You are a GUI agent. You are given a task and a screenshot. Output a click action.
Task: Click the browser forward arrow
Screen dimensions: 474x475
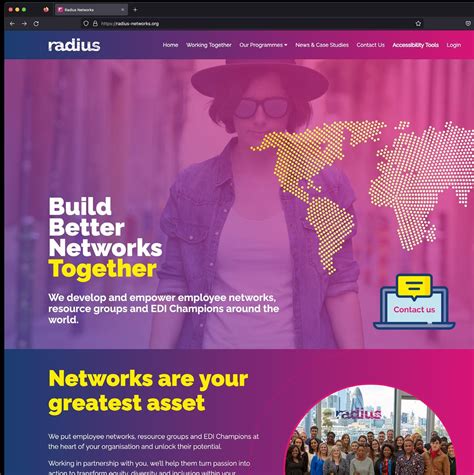[24, 24]
